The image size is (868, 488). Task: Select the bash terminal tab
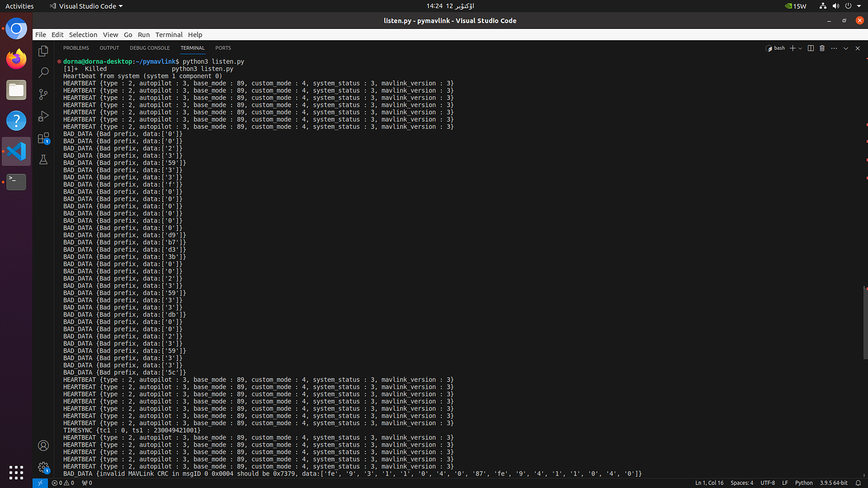pos(776,48)
